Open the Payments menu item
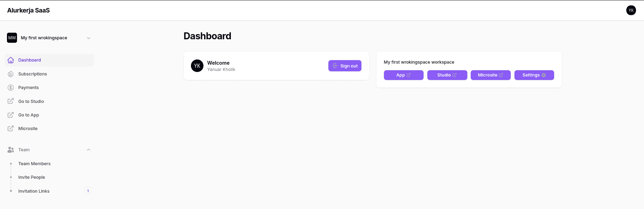 click(x=49, y=88)
